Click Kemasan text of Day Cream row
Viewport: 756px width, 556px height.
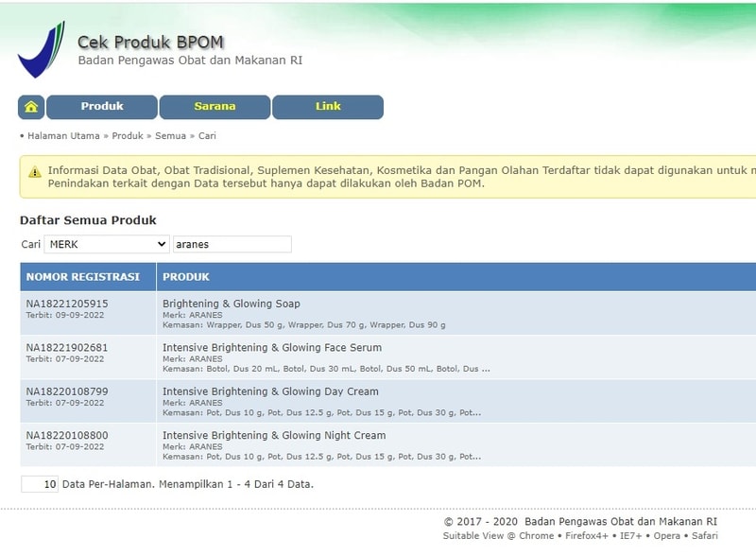[x=321, y=413]
